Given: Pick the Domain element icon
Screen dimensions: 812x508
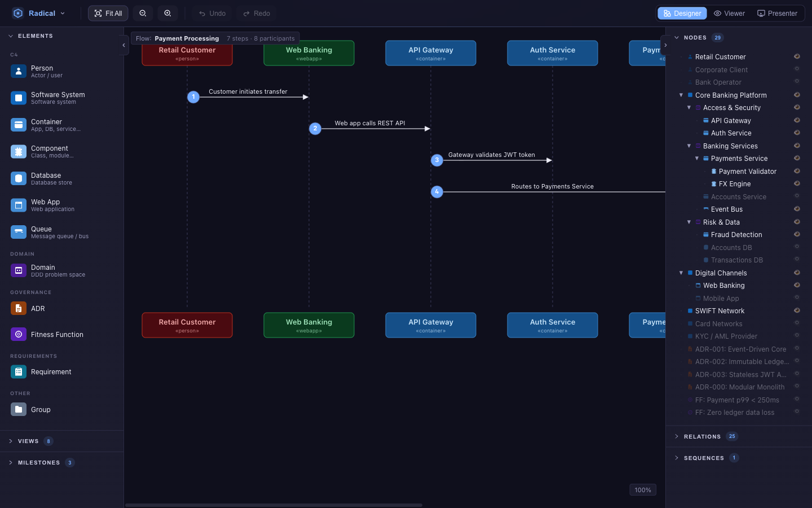Looking at the screenshot, I should (x=19, y=270).
